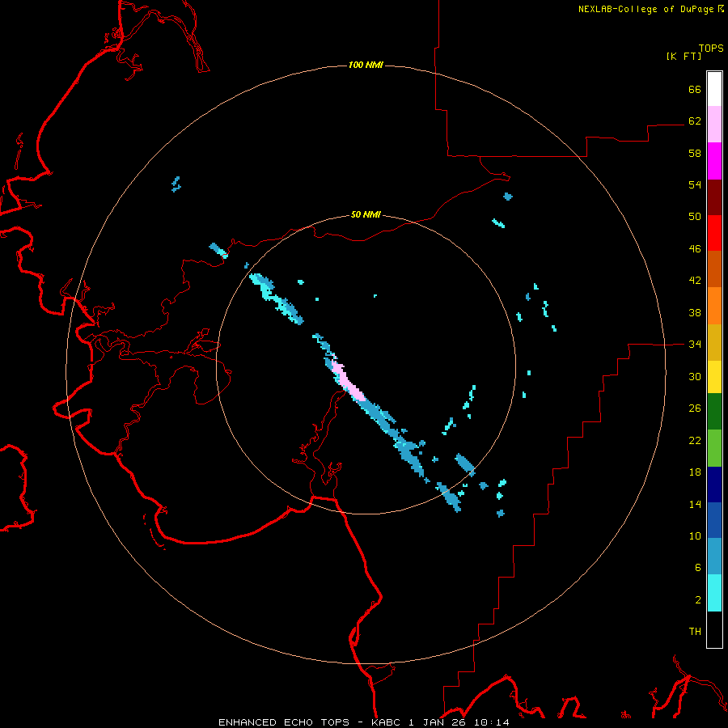Screen dimensions: 728x728
Task: Click the K FT units label
Action: point(684,56)
